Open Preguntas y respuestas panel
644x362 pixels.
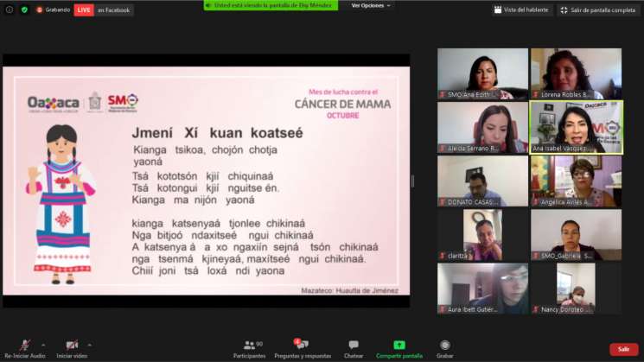(x=302, y=345)
